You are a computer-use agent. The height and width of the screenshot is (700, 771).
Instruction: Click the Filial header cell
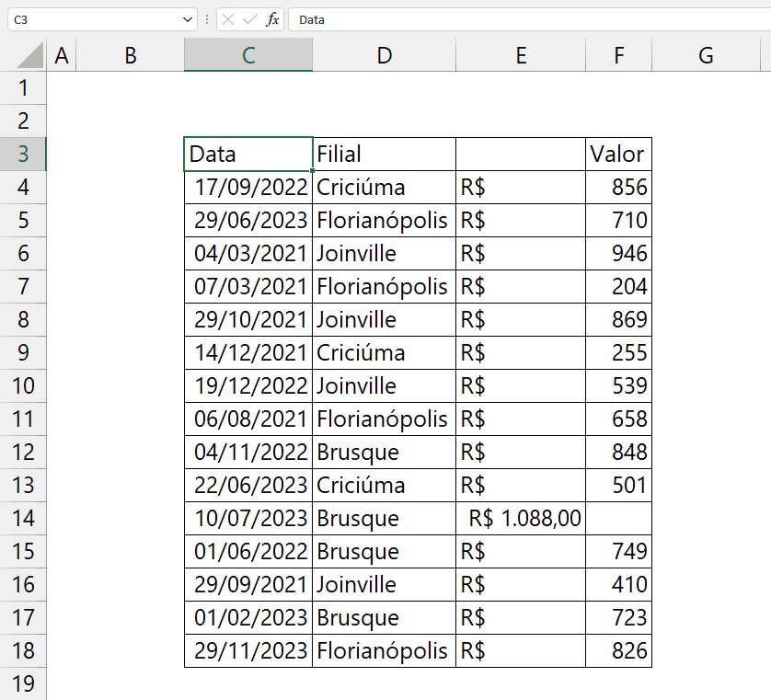tap(384, 154)
